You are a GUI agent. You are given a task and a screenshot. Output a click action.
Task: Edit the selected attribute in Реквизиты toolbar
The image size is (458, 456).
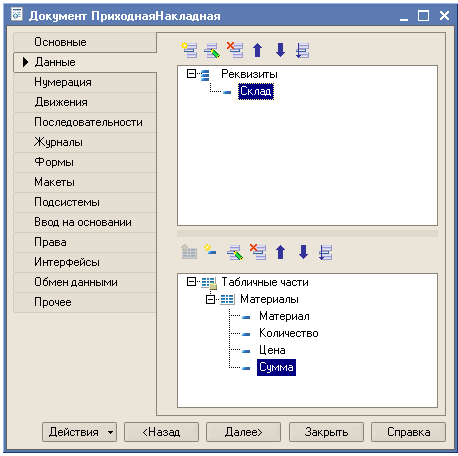pyautogui.click(x=212, y=50)
